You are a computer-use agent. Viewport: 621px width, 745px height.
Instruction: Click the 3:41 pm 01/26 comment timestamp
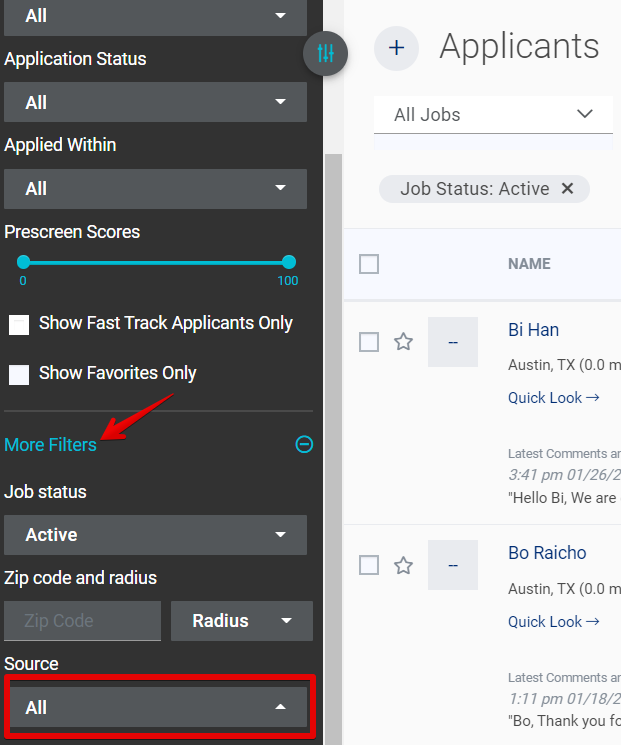564,475
